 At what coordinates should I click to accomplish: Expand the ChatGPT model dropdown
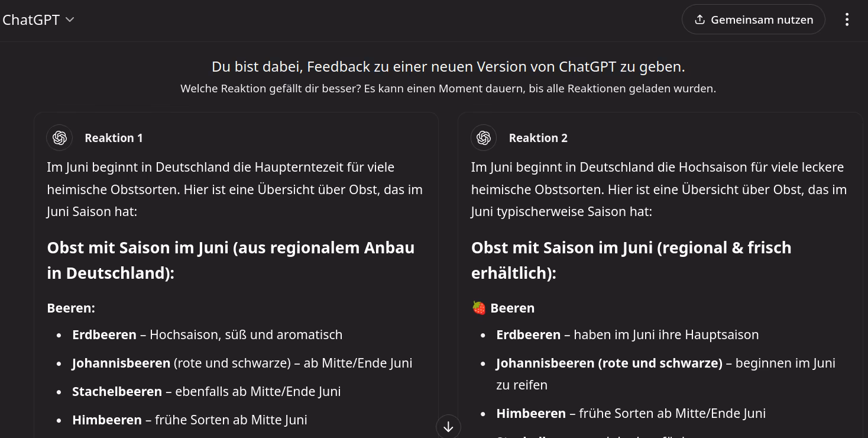(38, 20)
